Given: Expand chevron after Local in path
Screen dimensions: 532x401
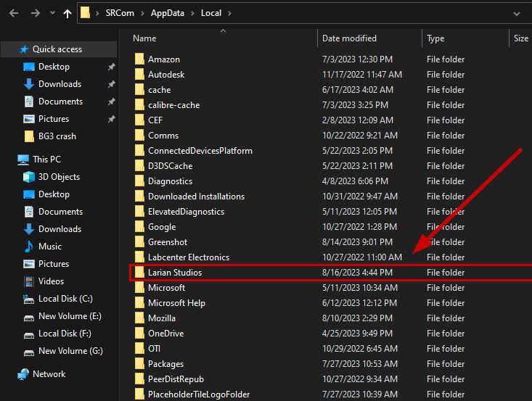Looking at the screenshot, I should [229, 13].
